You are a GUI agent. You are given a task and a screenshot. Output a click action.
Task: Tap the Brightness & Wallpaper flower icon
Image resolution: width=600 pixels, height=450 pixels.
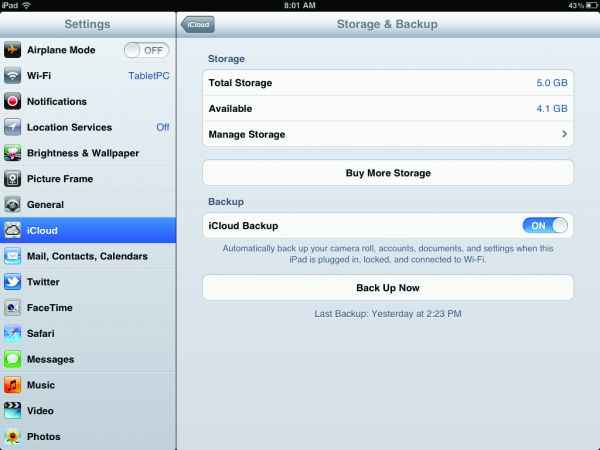tap(12, 153)
